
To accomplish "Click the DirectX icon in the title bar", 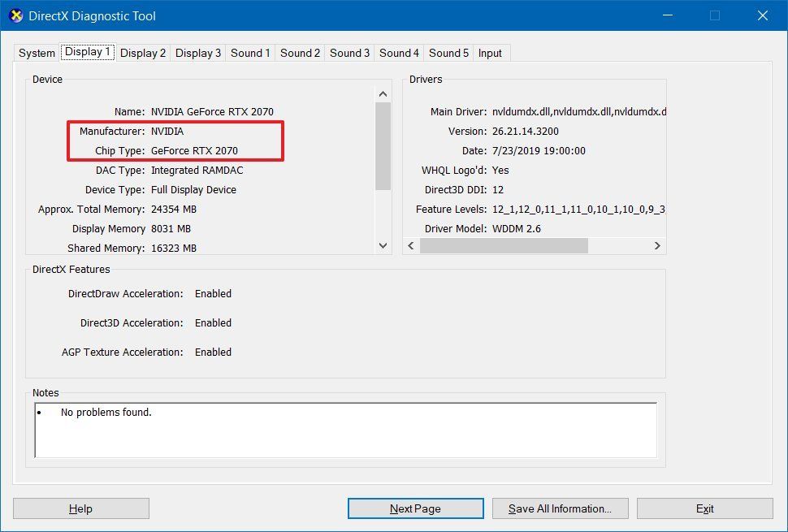I will [x=14, y=15].
